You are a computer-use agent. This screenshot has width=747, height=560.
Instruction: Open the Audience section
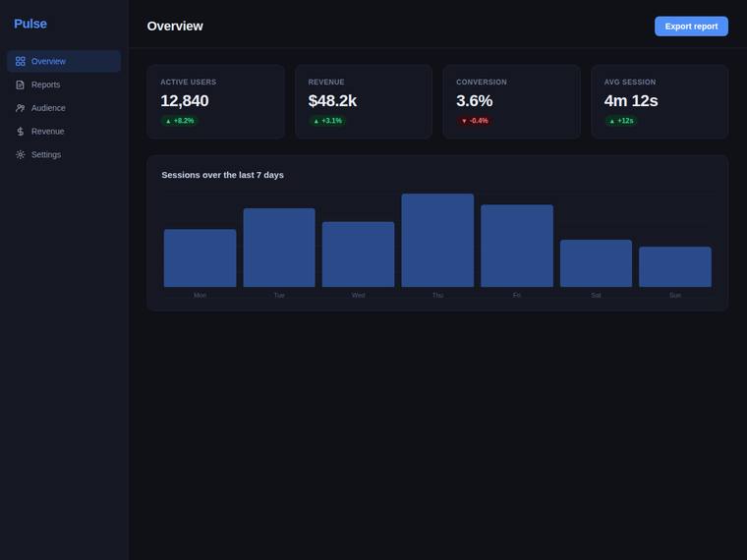tap(64, 108)
